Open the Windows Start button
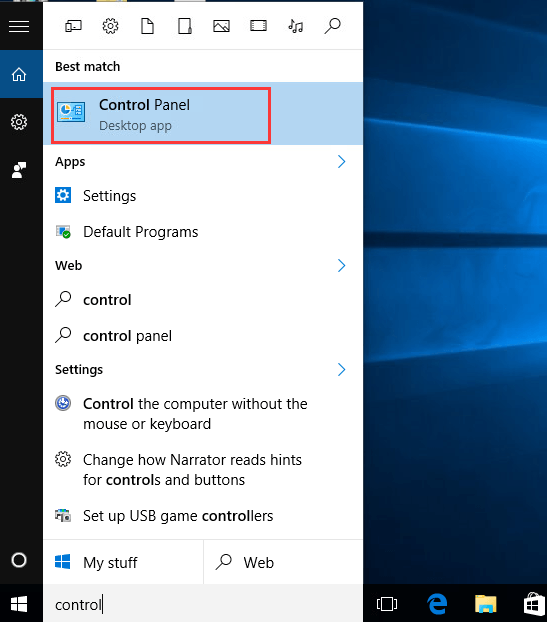The width and height of the screenshot is (547, 622). coord(19,604)
